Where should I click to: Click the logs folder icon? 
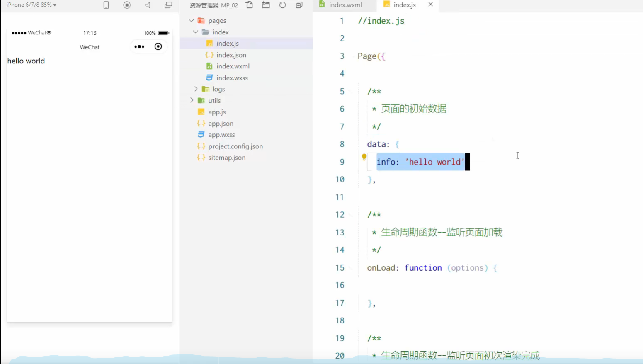(x=205, y=89)
